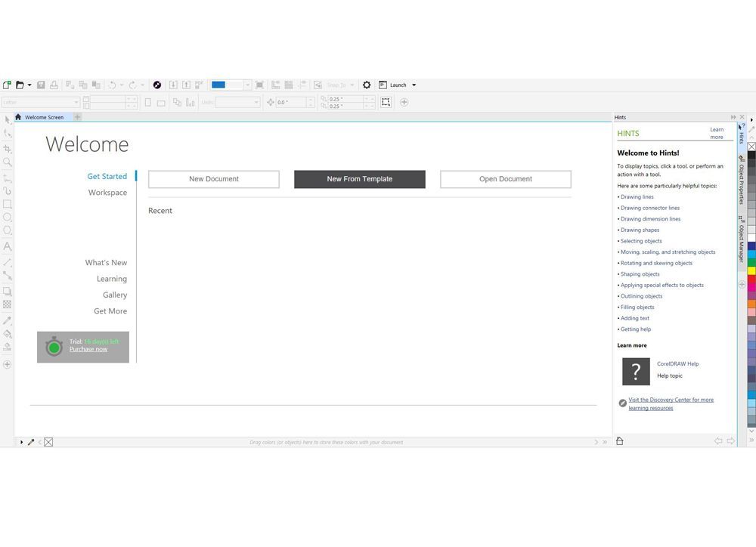This screenshot has width=756, height=547.
Task: Open the Drawing lines hint topic
Action: point(637,196)
